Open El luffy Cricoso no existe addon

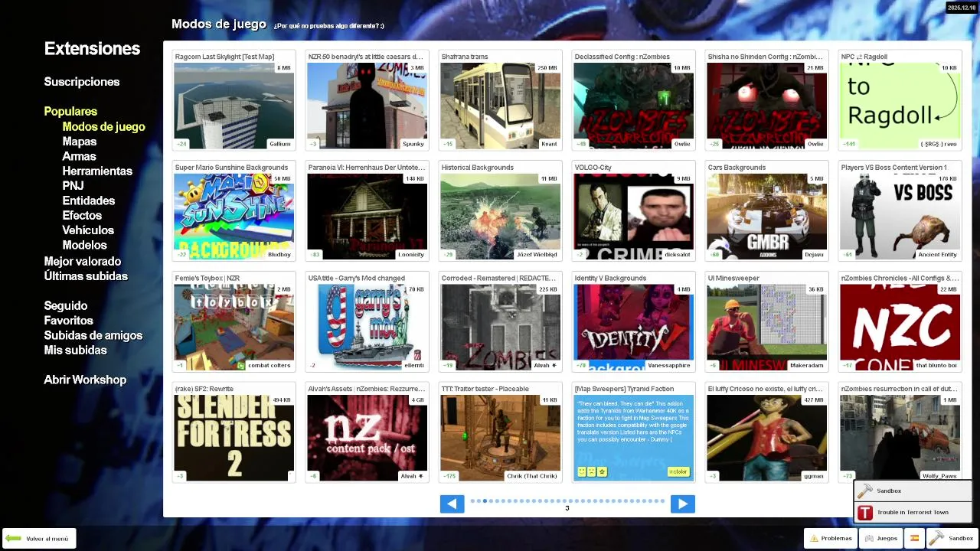click(x=766, y=433)
